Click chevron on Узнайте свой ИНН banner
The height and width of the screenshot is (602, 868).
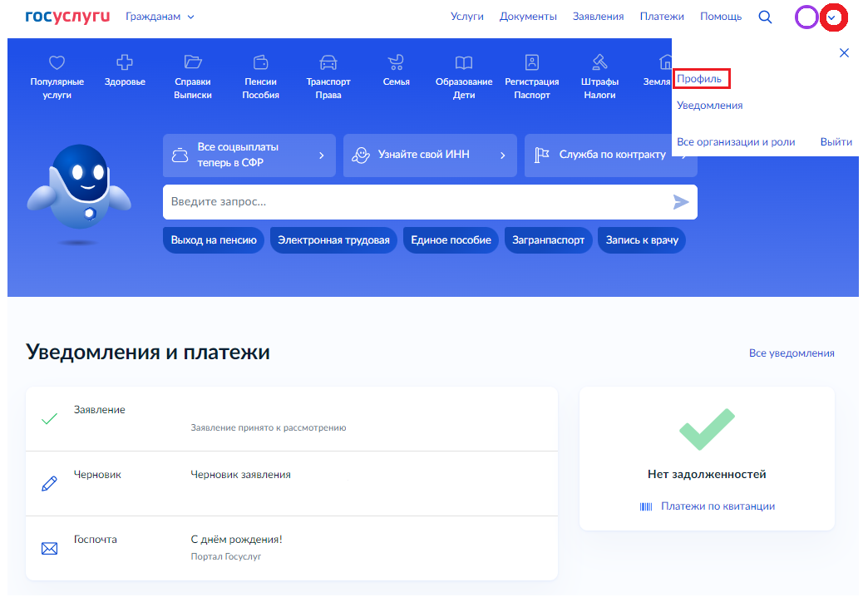pos(502,155)
